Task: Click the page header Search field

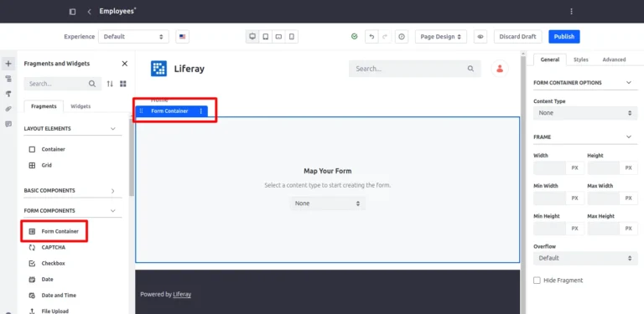Action: pyautogui.click(x=414, y=69)
